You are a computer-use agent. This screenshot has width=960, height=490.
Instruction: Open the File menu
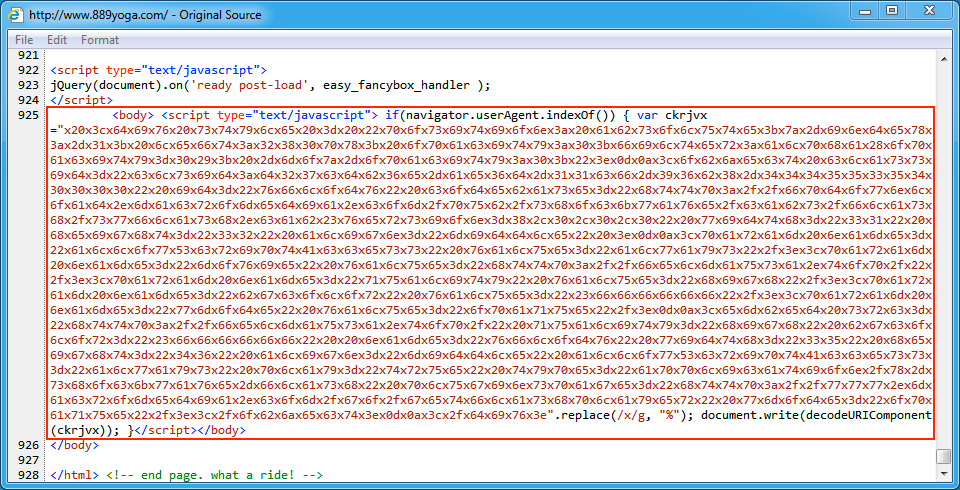pos(24,40)
